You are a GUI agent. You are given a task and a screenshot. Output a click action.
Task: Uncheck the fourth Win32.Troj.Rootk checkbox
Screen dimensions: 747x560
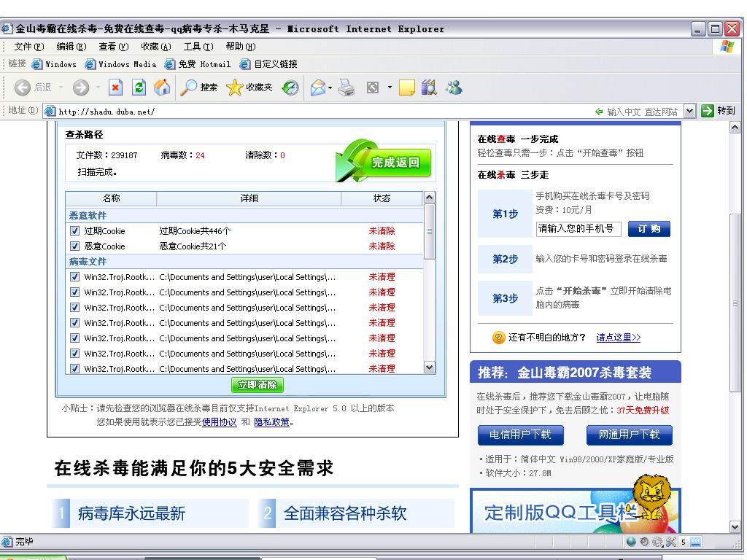click(74, 322)
